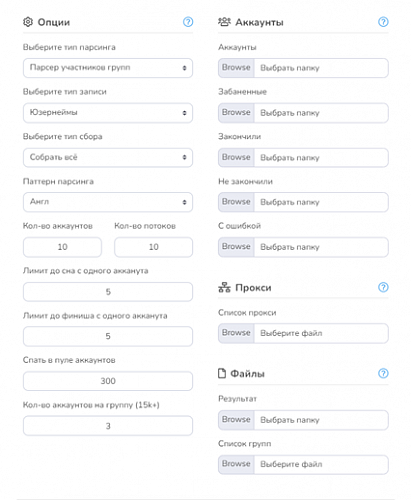This screenshot has height=500, width=411.
Task: Expand the parsing type dropdown Парсер участников групп
Action: (x=108, y=68)
